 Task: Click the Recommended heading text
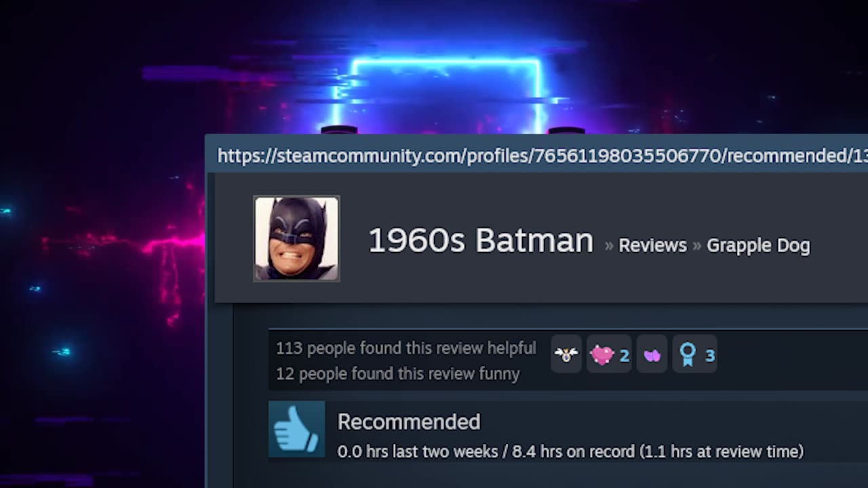409,422
